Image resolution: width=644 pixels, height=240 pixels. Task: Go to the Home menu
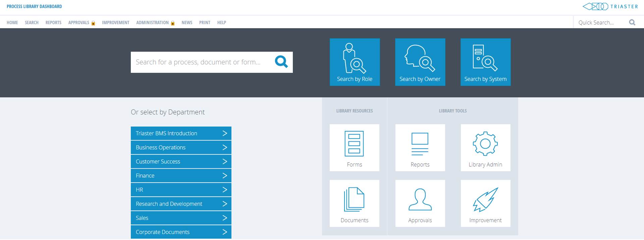coord(12,22)
